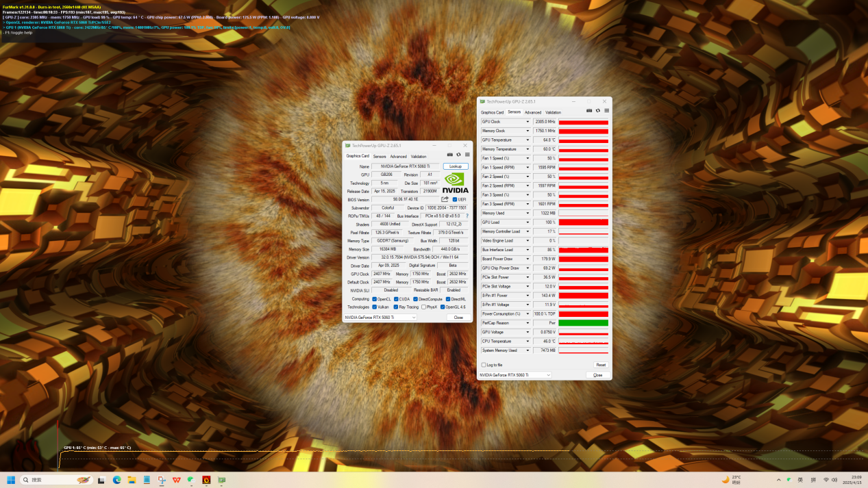Open the Memory Clock sensor dropdown
Screen dimensions: 868x488
tap(528, 131)
